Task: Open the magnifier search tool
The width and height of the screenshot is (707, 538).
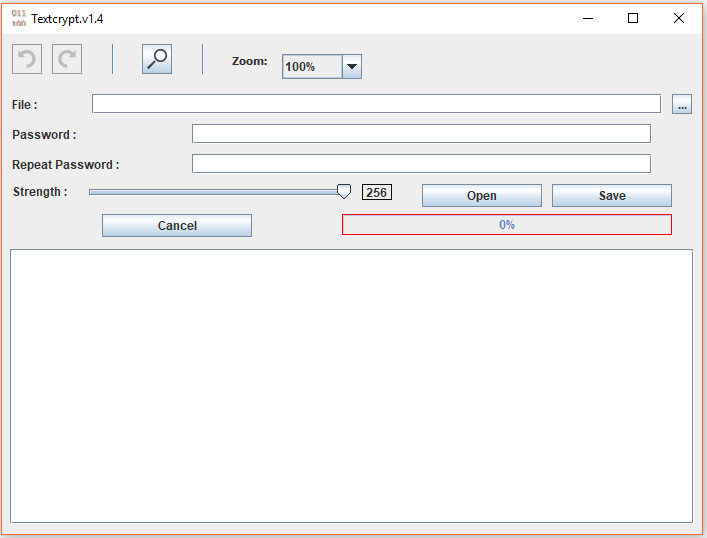Action: tap(157, 59)
